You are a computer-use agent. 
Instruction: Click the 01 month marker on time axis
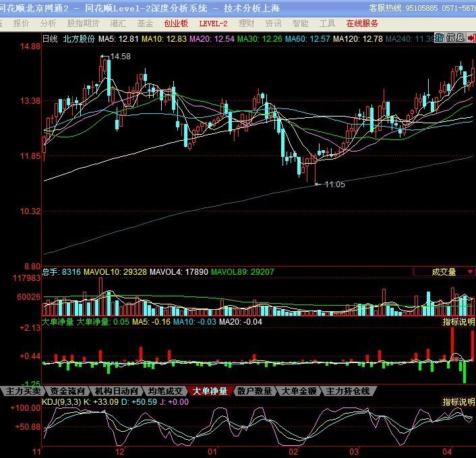click(x=212, y=452)
